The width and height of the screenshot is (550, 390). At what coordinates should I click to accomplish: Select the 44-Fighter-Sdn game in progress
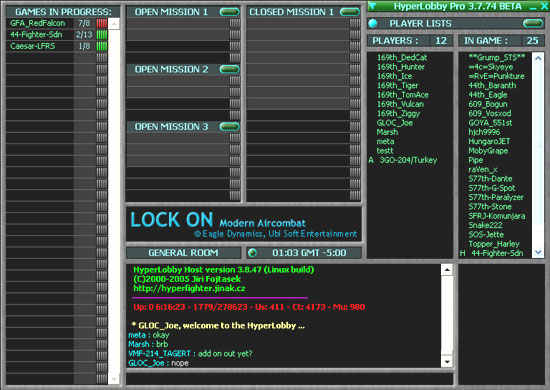pyautogui.click(x=36, y=35)
